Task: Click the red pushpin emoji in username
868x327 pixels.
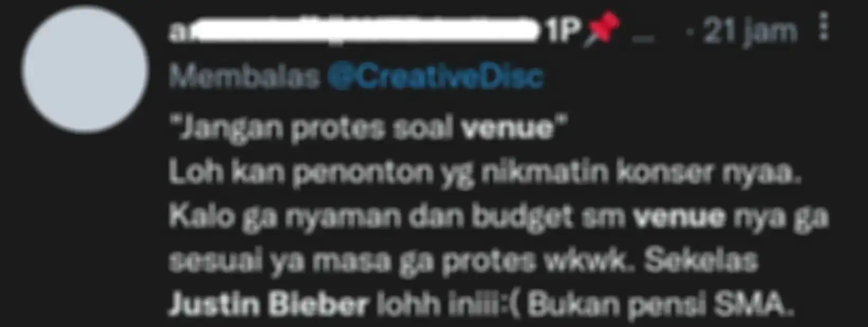Action: [601, 29]
